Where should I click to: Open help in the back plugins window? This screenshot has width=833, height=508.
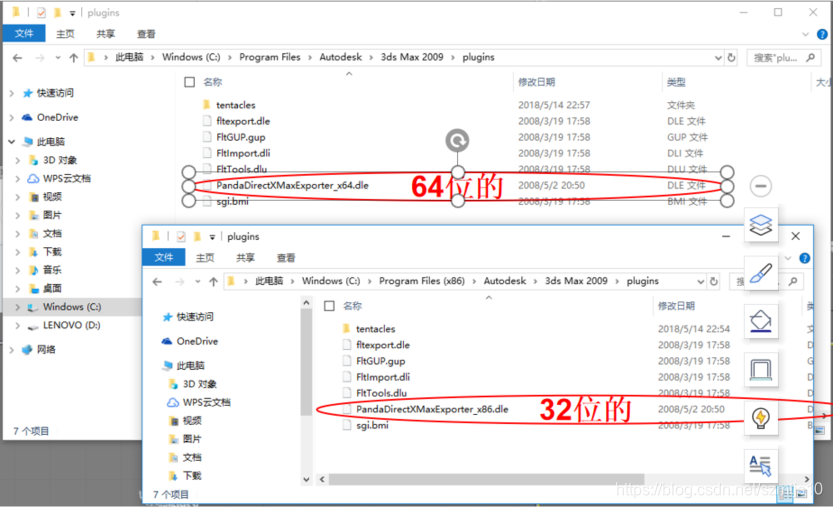pos(822,34)
